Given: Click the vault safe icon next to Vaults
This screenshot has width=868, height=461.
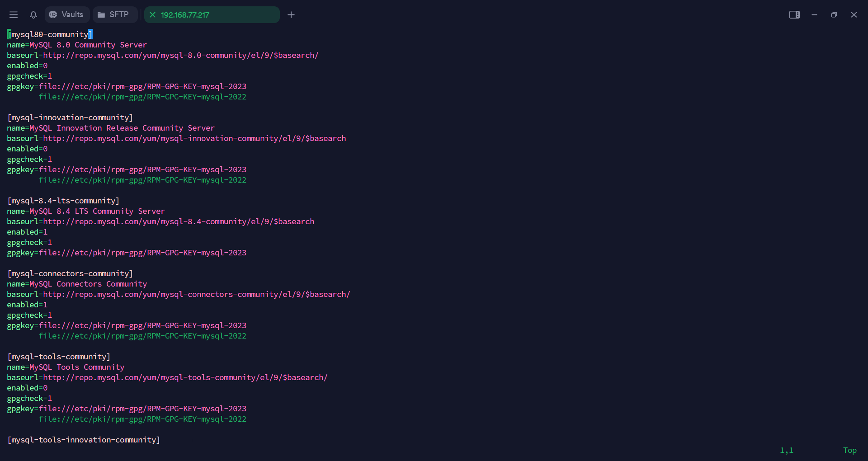Looking at the screenshot, I should click(53, 14).
